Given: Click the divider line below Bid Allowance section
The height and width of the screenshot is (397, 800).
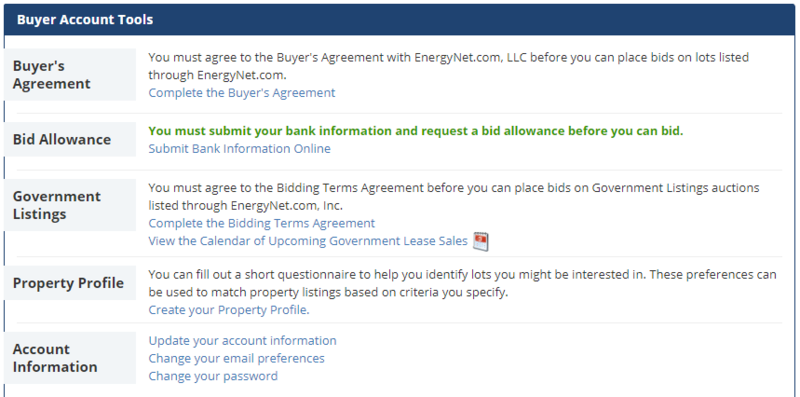Looking at the screenshot, I should point(399,170).
